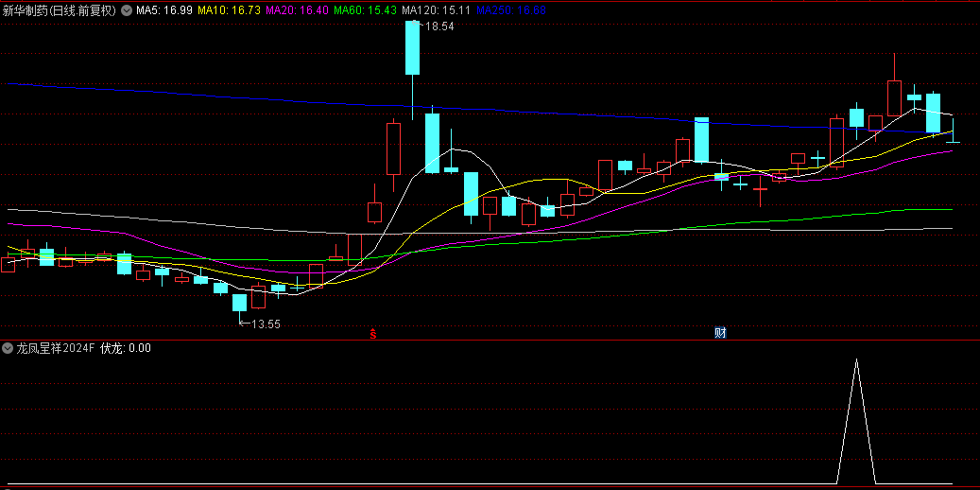Select the 龙凤呈祥2024F indicator name
This screenshot has width=980, height=490.
56,348
